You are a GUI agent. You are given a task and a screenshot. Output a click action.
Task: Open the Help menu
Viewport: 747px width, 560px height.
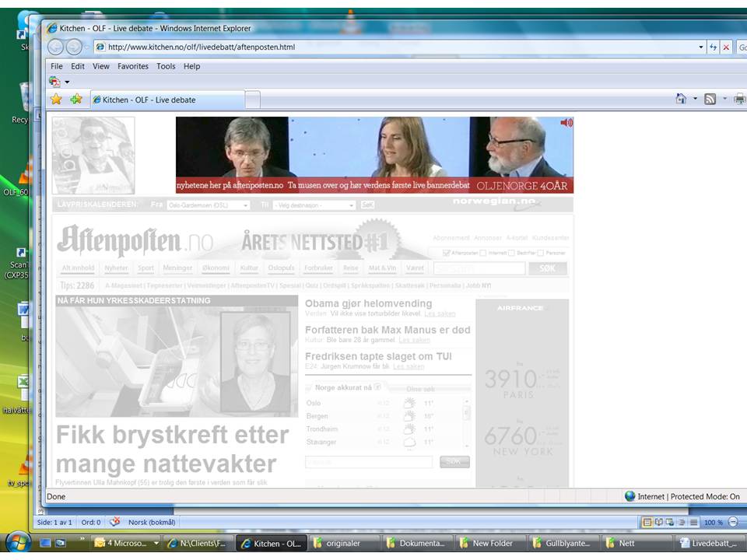pyautogui.click(x=192, y=66)
